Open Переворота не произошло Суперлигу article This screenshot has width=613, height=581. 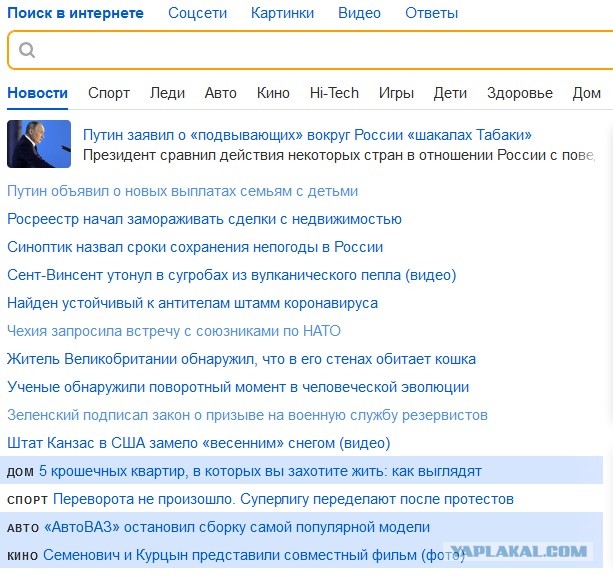click(x=283, y=499)
